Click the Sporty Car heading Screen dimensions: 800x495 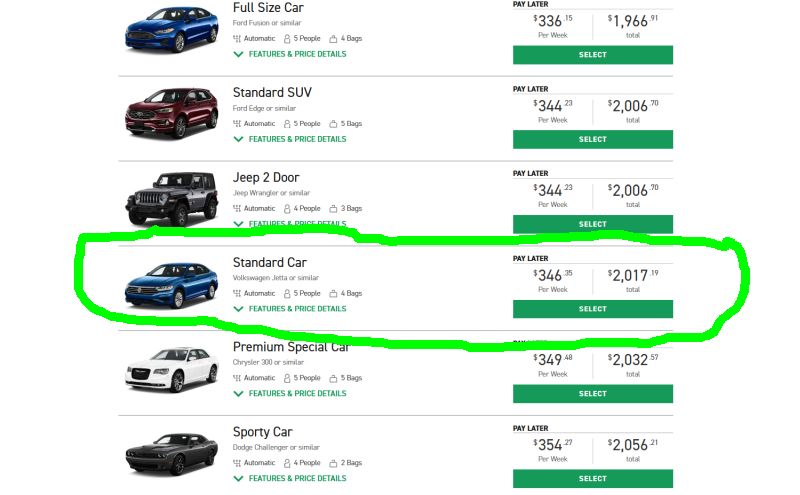263,432
